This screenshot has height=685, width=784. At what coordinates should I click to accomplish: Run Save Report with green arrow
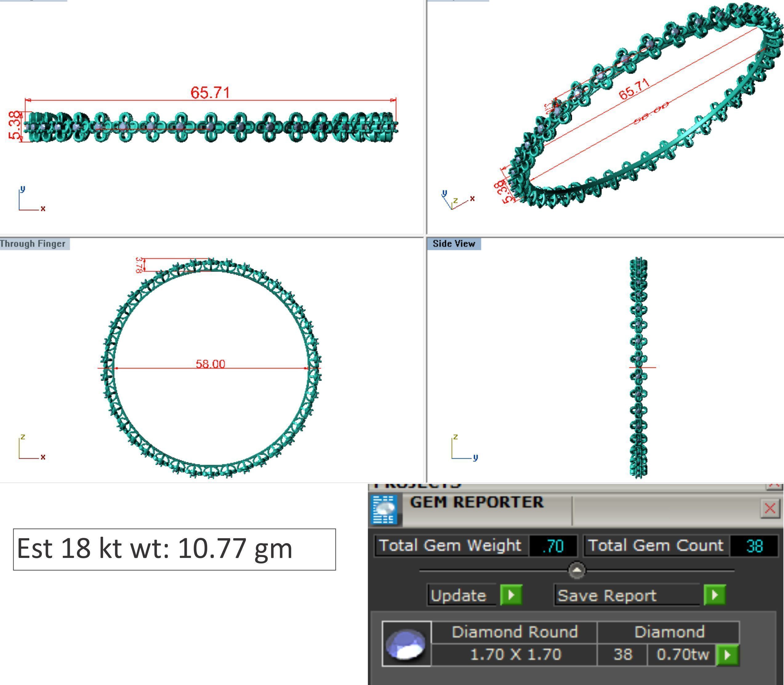tap(715, 595)
